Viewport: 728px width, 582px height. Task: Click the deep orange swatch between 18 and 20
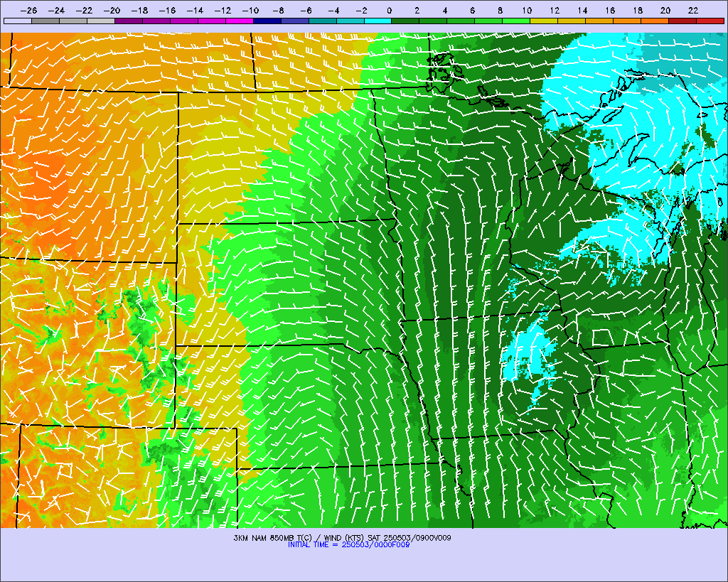point(655,21)
